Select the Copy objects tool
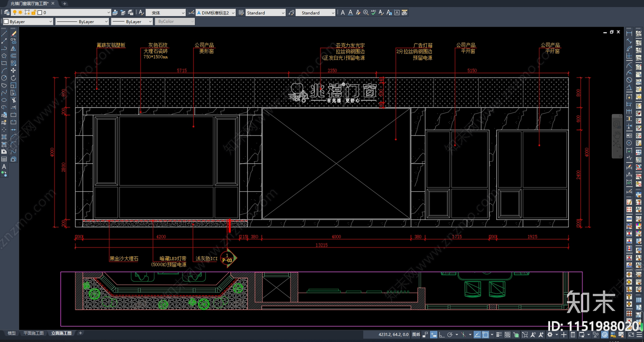Screen dimensions: 644x342 pos(13,40)
